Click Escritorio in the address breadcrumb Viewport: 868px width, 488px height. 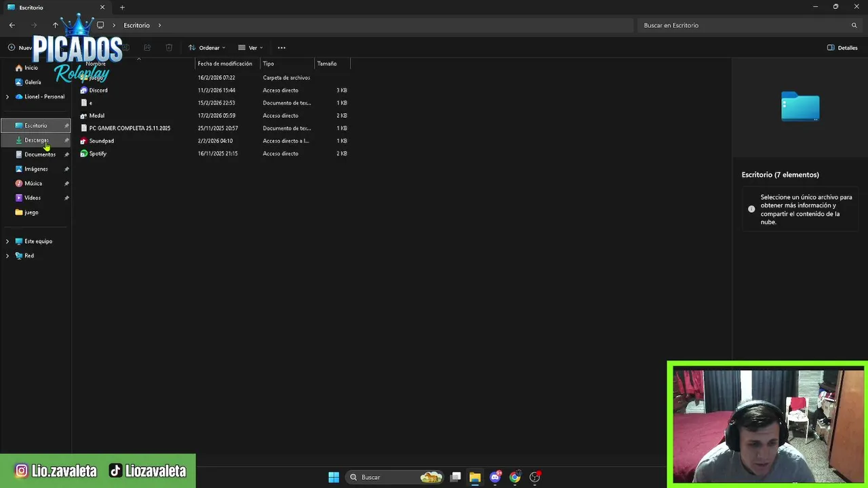pos(136,25)
